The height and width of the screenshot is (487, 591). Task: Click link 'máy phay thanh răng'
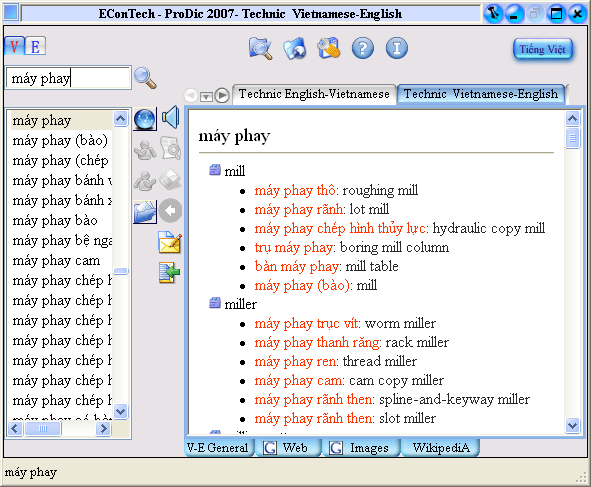point(317,342)
